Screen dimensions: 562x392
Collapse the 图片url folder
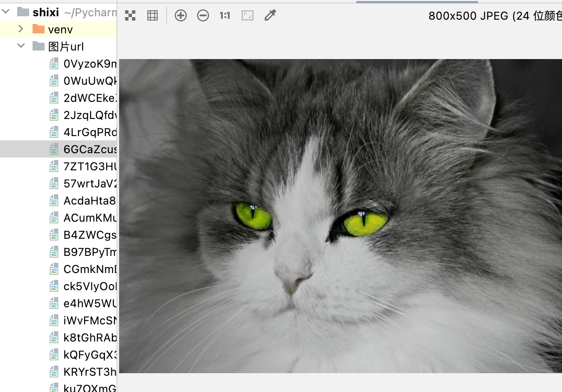tap(21, 46)
